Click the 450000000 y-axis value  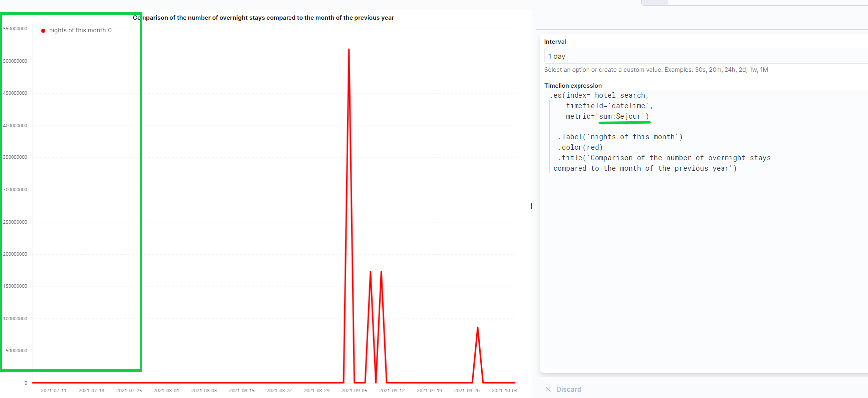click(x=15, y=93)
